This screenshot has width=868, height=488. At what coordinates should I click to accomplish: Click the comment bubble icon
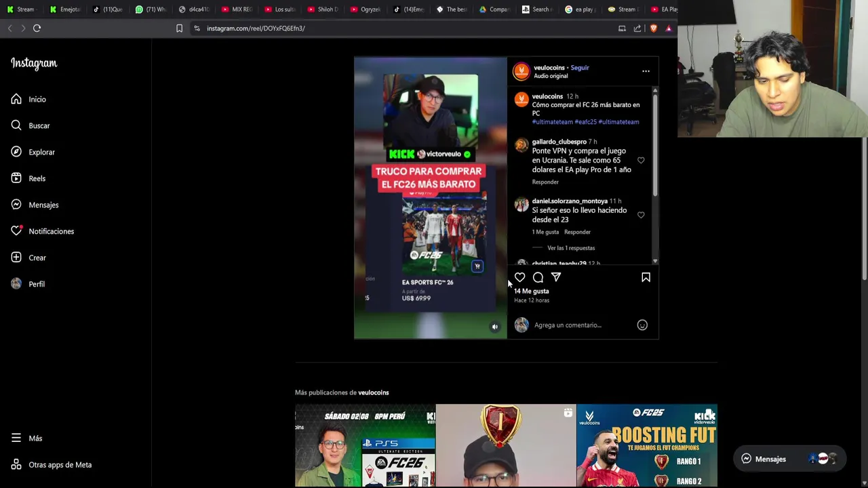click(x=538, y=277)
